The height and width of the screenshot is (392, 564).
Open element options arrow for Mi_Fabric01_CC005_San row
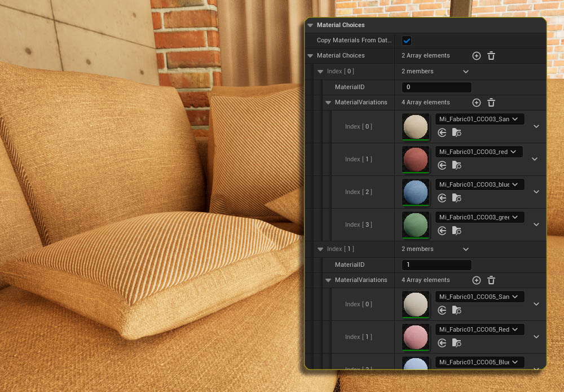click(536, 304)
